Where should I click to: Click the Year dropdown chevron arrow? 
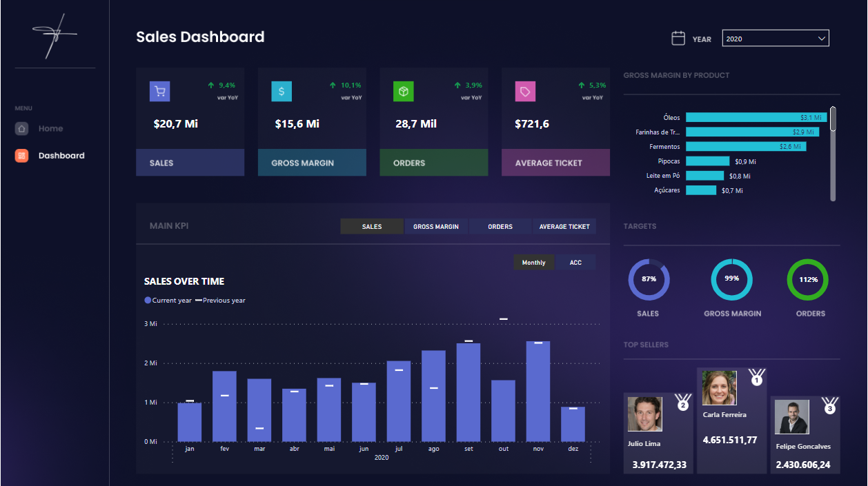tap(821, 39)
